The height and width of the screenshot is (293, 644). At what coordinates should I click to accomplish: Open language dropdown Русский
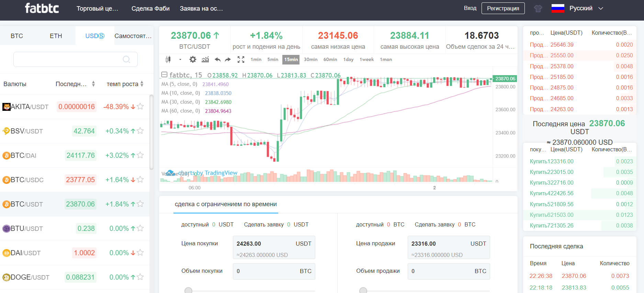[x=586, y=8]
